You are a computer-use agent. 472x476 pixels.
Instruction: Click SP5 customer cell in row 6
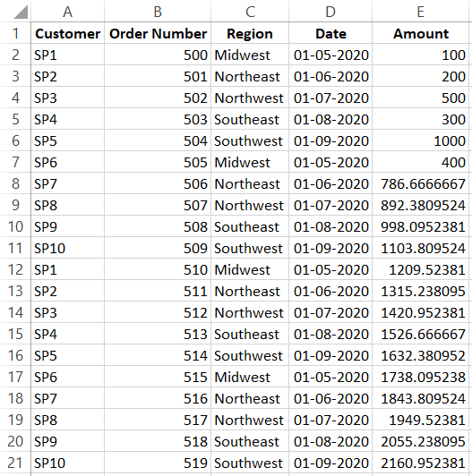pos(67,140)
